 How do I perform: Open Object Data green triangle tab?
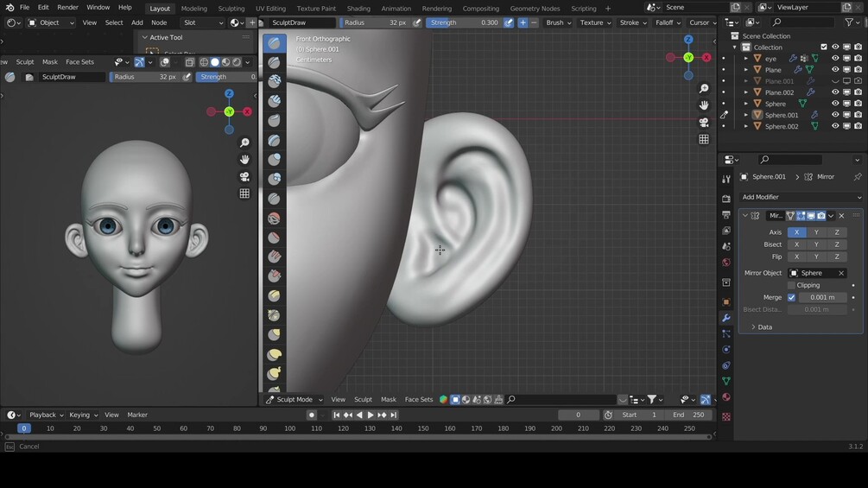726,381
